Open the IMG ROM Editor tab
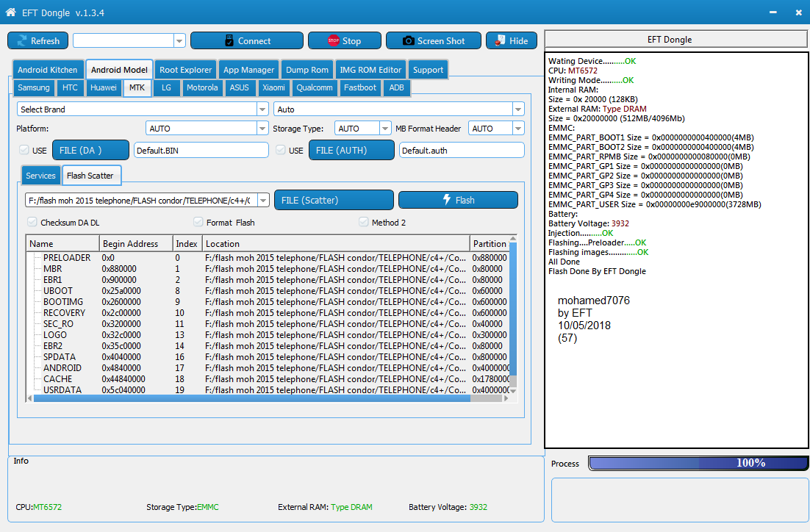The height and width of the screenshot is (532, 810). click(370, 70)
